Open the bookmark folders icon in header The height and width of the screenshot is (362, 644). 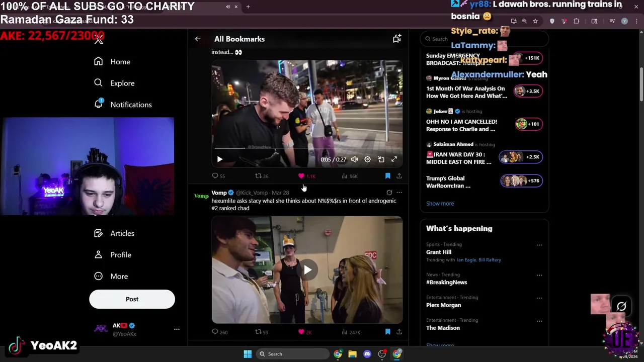click(x=397, y=39)
